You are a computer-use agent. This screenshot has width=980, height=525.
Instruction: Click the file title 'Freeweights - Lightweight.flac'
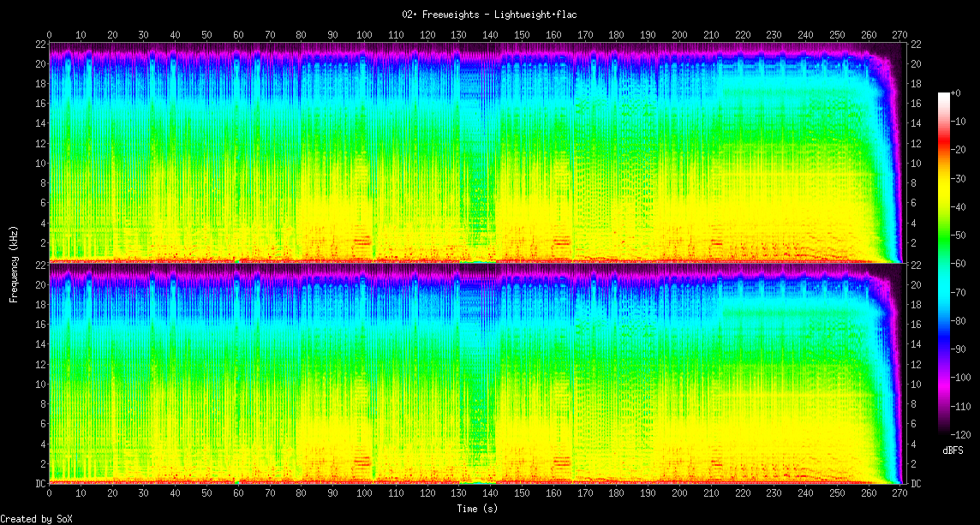point(489,15)
